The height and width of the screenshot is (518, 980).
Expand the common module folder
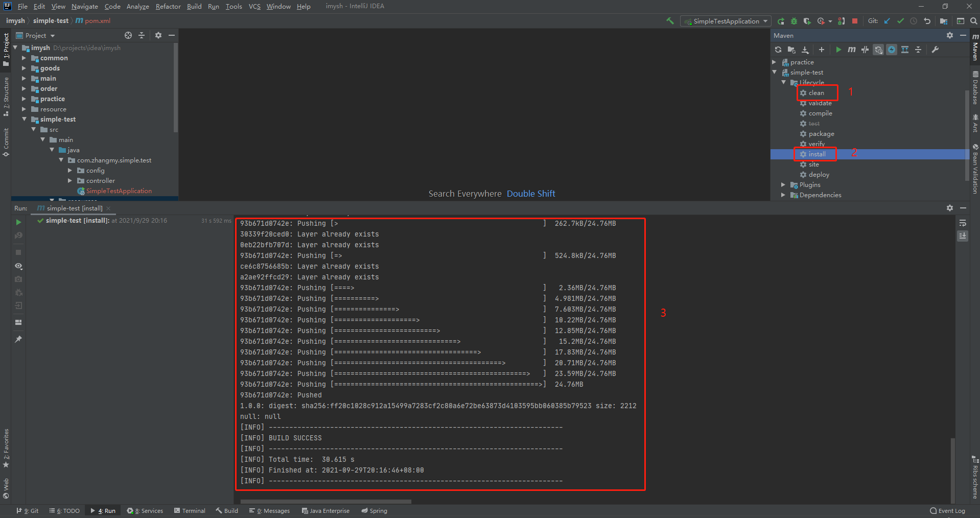click(24, 58)
